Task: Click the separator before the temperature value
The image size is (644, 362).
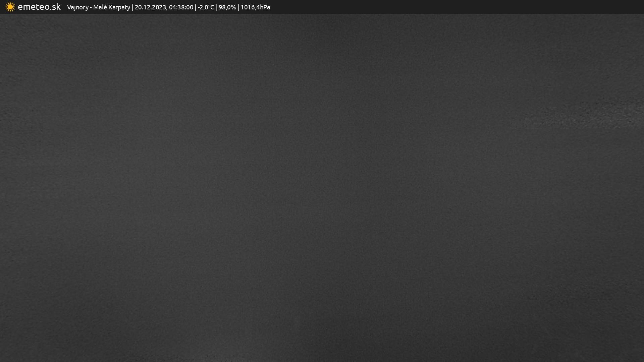Action: [195, 7]
